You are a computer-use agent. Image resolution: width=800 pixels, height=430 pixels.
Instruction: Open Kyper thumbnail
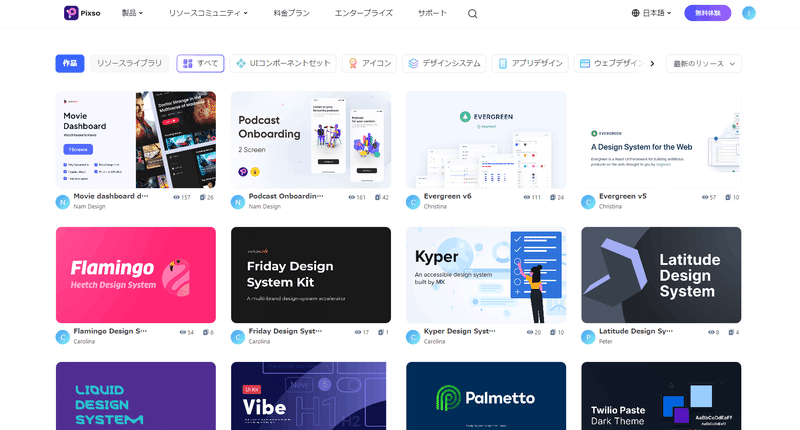point(486,275)
